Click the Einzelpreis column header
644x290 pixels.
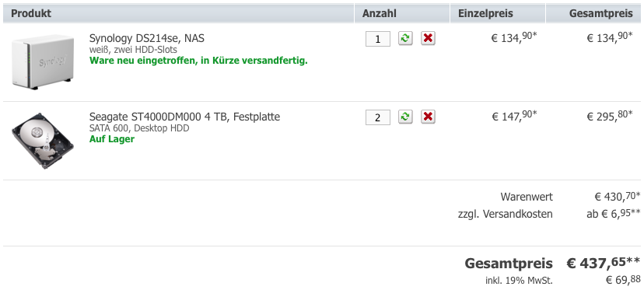click(485, 13)
